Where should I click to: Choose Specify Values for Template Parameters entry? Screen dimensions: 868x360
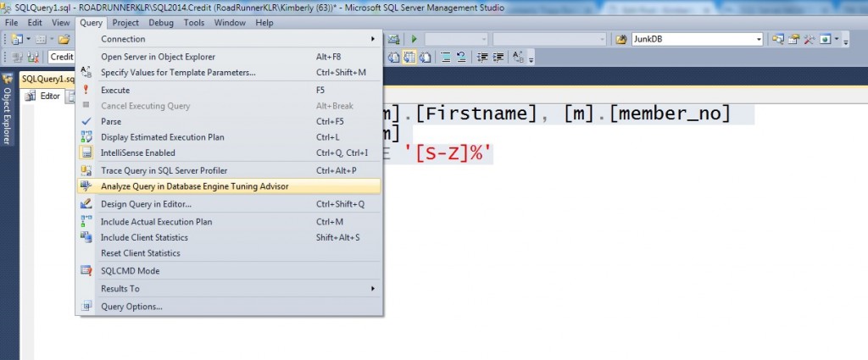pos(229,73)
